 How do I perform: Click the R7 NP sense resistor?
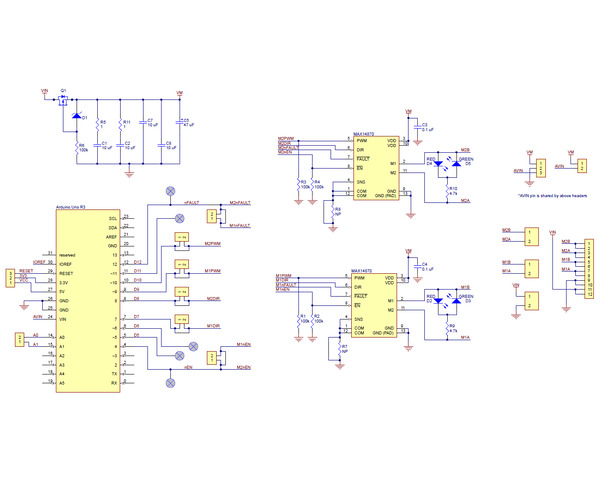coord(339,349)
